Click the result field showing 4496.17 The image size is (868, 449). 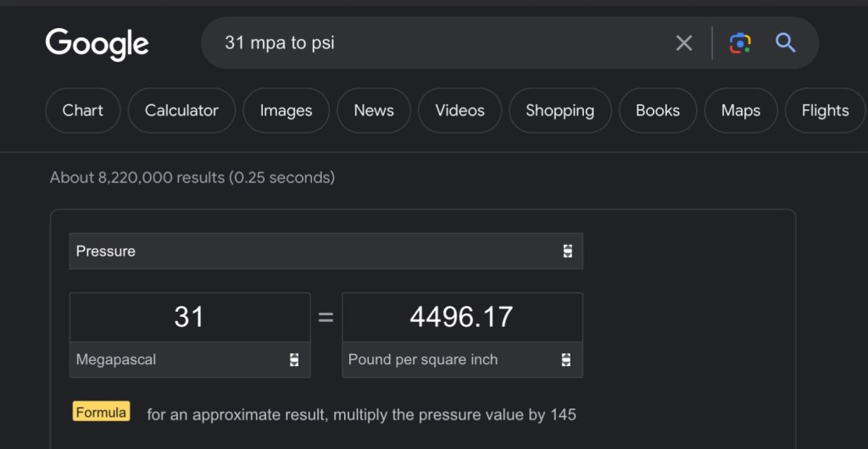click(x=462, y=318)
